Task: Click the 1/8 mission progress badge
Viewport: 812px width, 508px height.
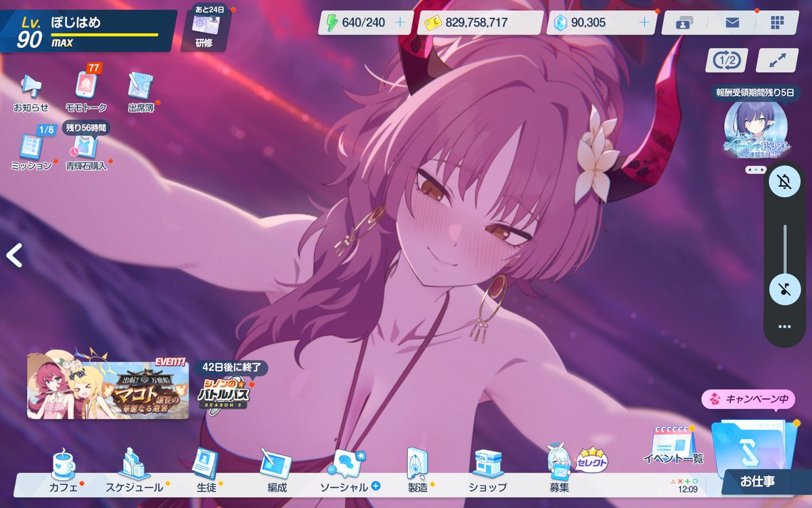Action: coord(45,129)
